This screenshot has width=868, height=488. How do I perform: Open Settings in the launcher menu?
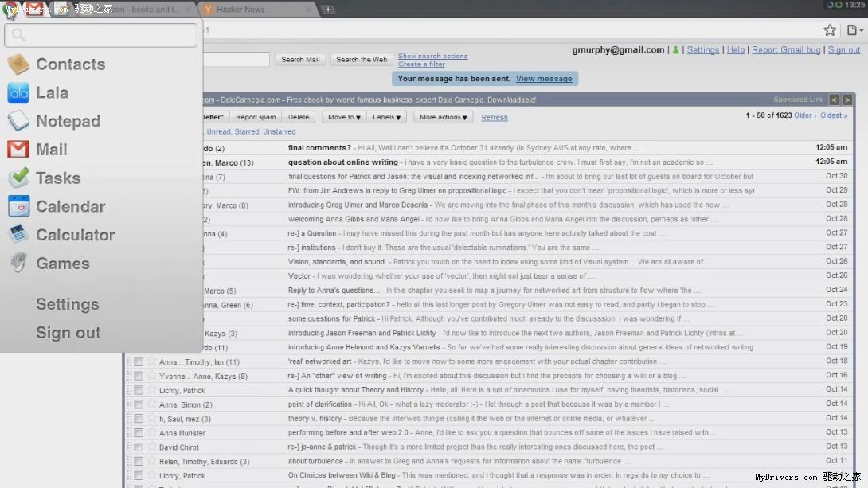(x=68, y=304)
